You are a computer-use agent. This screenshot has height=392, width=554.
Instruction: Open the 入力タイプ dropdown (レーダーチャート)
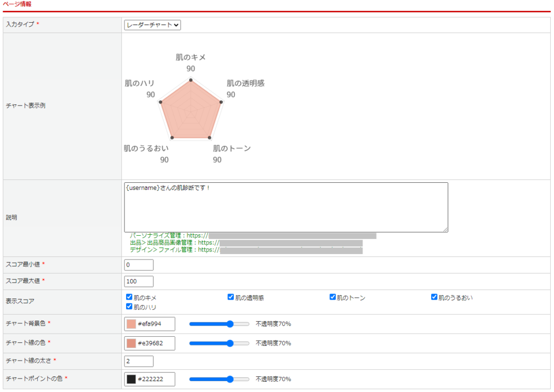(x=152, y=25)
